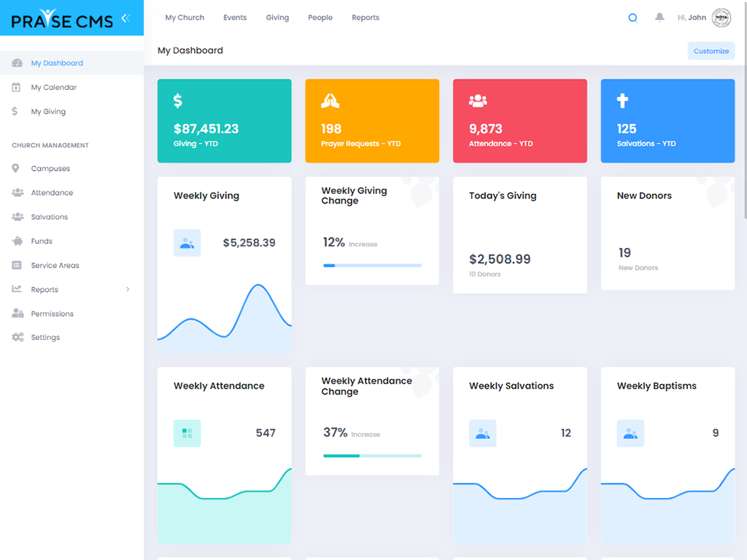
Task: Click the "9,873" attendance value
Action: [485, 128]
